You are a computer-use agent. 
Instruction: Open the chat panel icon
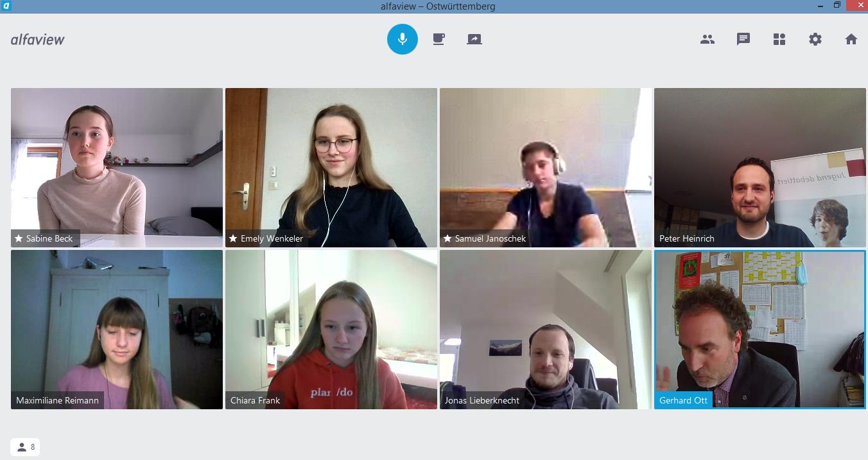tap(743, 39)
